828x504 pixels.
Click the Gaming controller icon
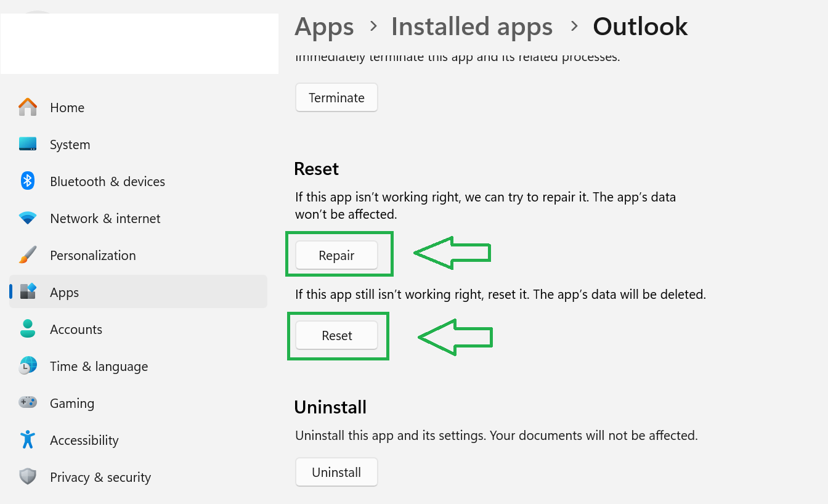(28, 403)
